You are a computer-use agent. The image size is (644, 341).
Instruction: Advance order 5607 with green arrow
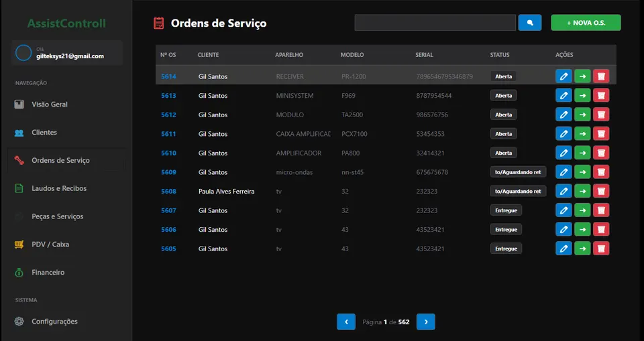click(582, 210)
